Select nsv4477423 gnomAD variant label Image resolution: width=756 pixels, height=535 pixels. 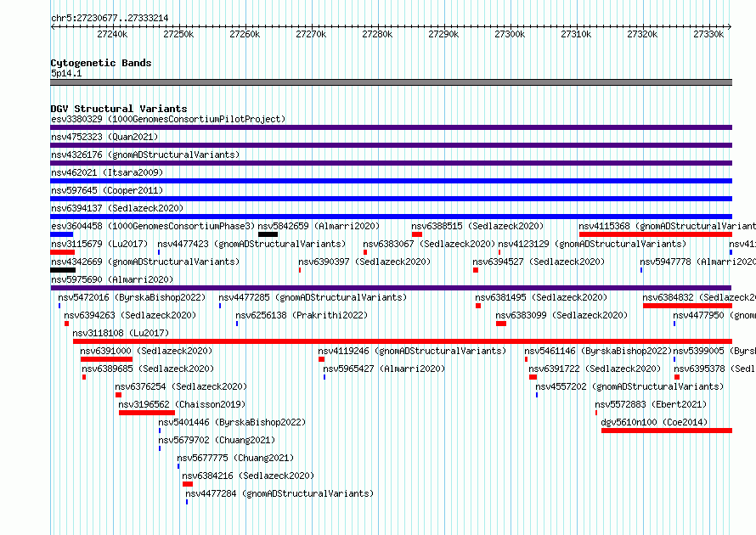coord(251,244)
